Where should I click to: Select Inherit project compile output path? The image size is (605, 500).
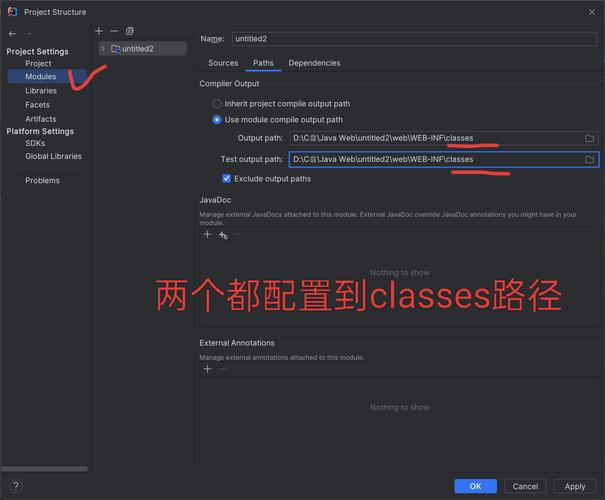[217, 104]
